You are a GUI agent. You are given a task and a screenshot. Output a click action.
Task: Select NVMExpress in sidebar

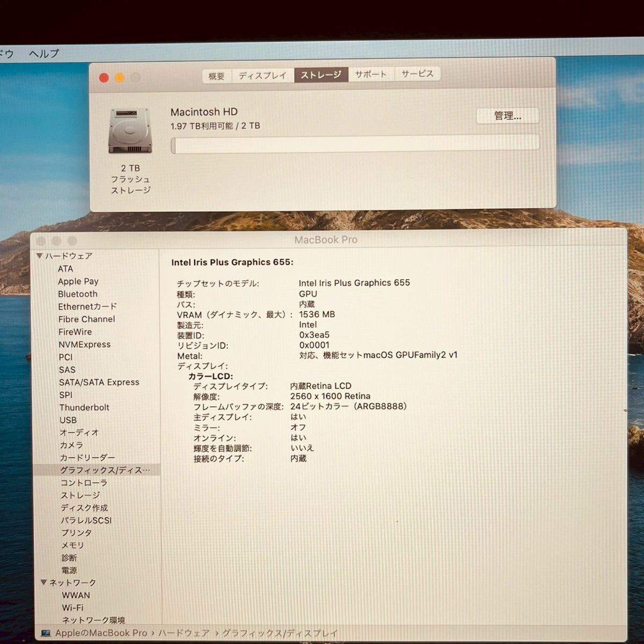85,345
